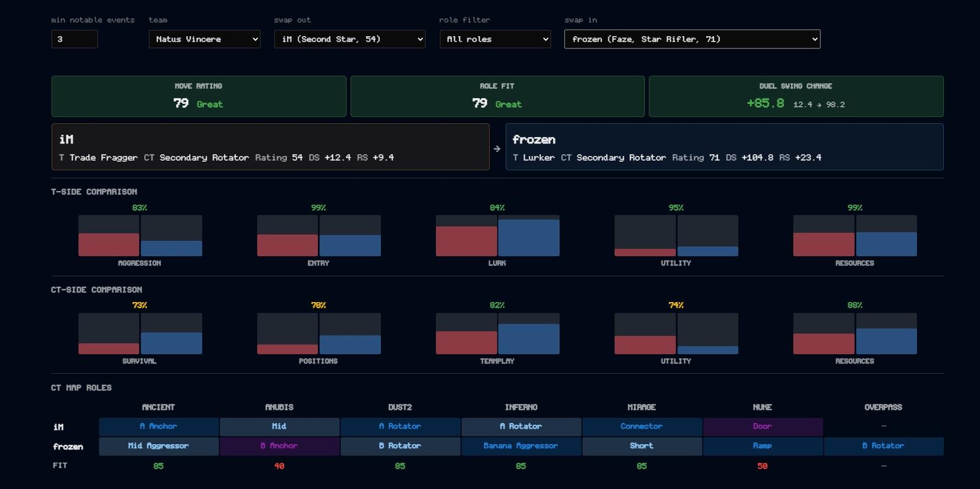Viewport: 980px width, 489px height.
Task: Click frozen's Banana Aggressor cell on Inferno
Action: point(521,446)
